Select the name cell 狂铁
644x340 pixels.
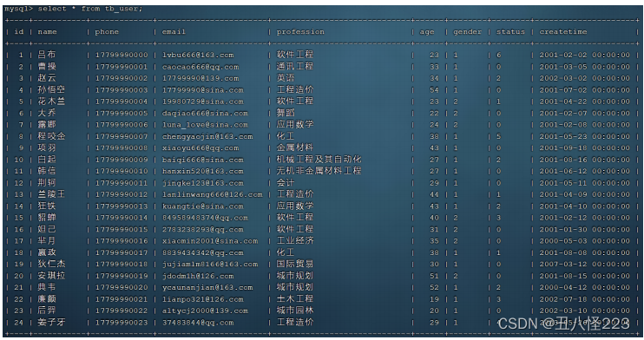pos(46,206)
